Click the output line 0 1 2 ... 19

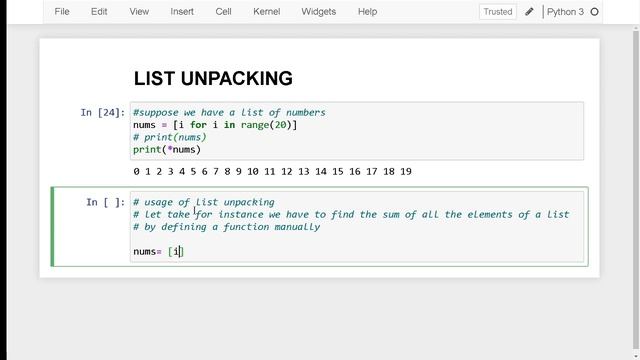[x=272, y=171]
